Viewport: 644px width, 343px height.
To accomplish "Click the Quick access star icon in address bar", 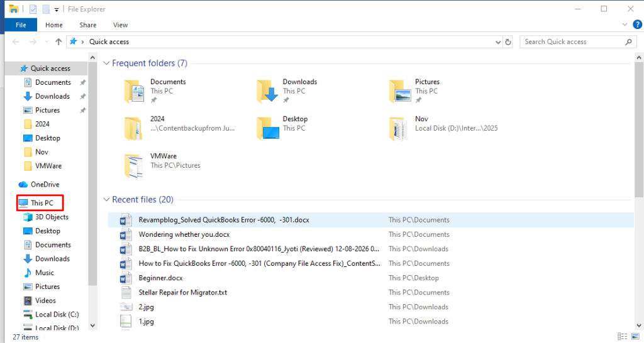I will (73, 41).
